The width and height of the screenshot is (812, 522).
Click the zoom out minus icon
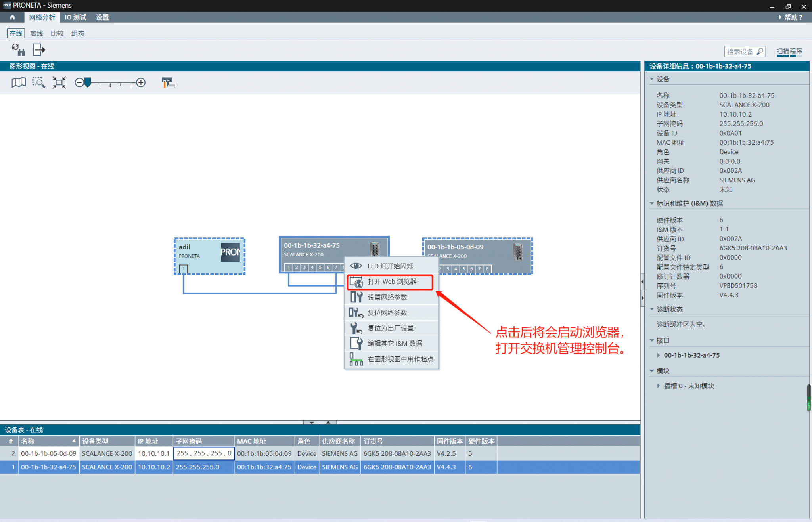click(79, 82)
